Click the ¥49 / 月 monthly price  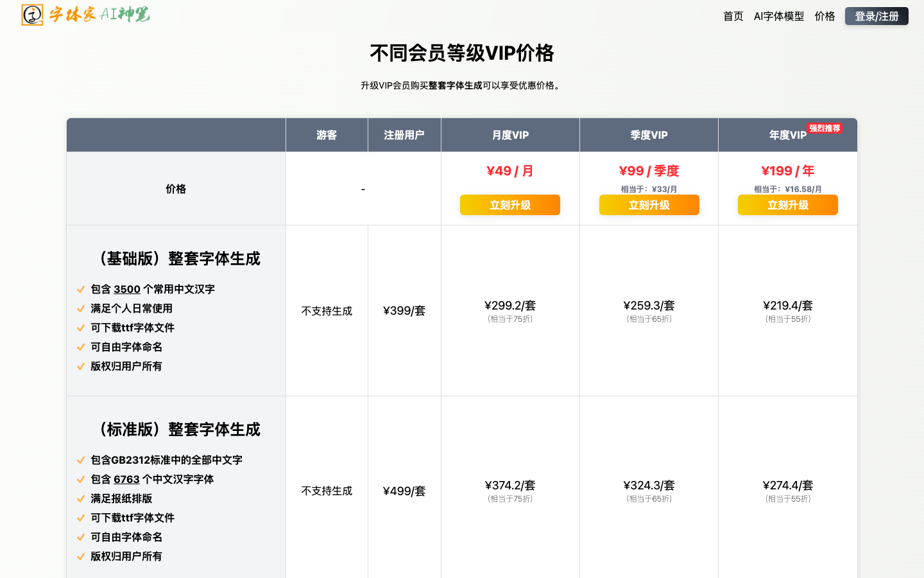[509, 171]
